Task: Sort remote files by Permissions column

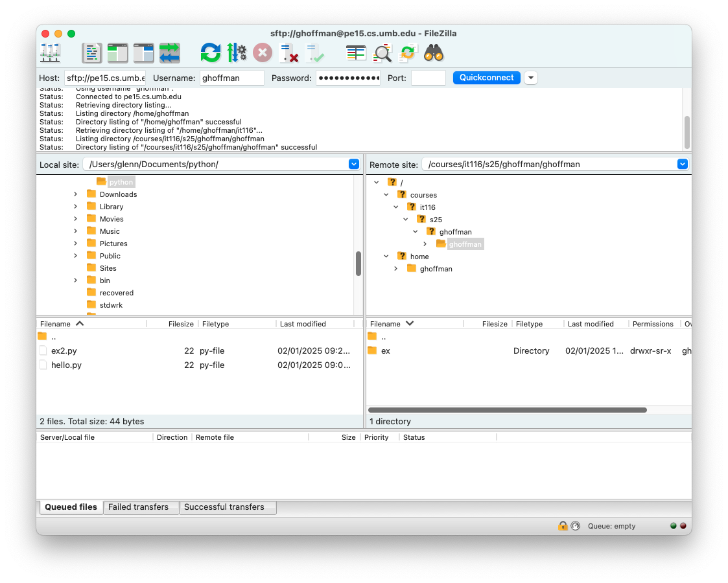Action: click(653, 324)
